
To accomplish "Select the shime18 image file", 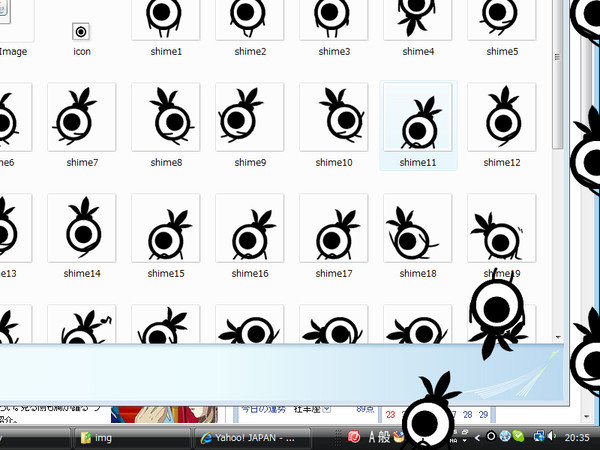I will 417,228.
